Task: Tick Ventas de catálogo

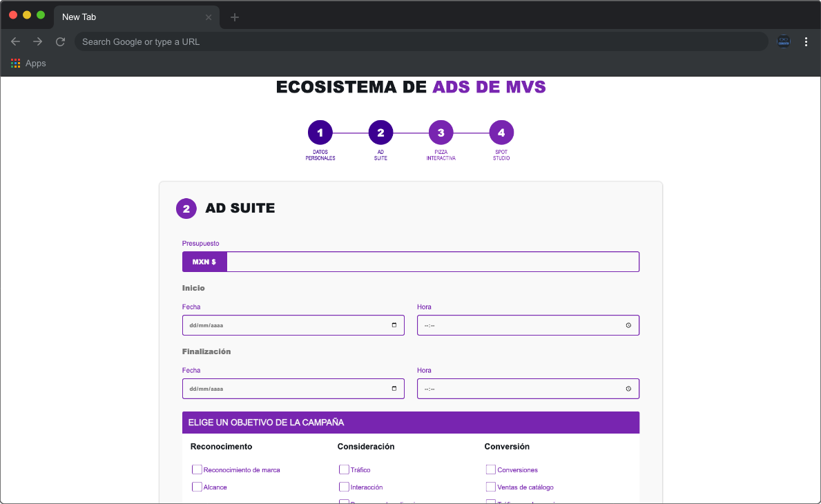Action: (x=491, y=487)
